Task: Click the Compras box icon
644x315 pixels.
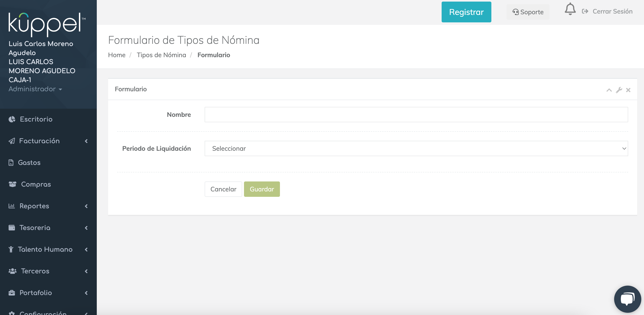Action: (x=12, y=184)
